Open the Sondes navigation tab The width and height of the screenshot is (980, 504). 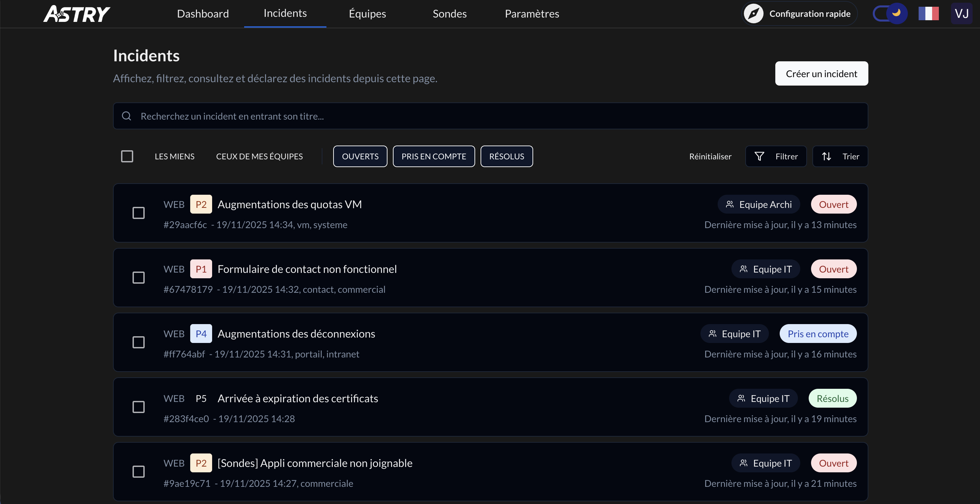449,14
